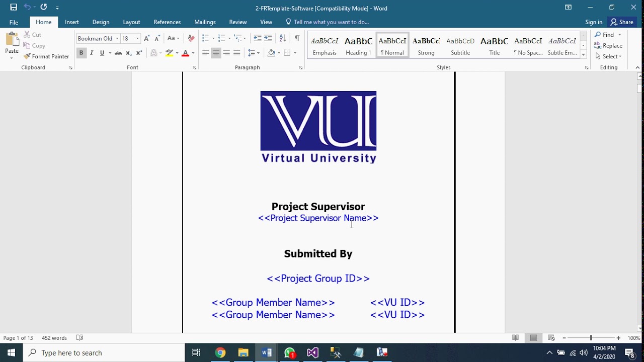
Task: Switch to the Layout tab
Action: click(x=131, y=22)
